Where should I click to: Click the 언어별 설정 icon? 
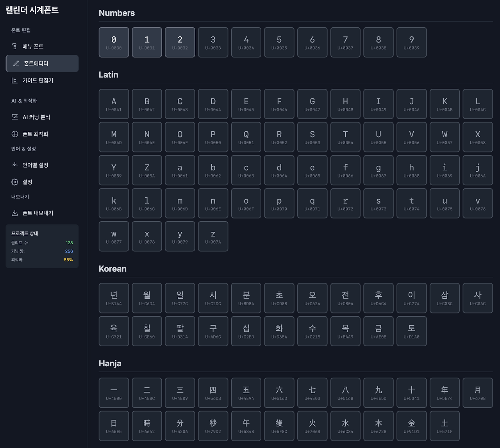[15, 165]
